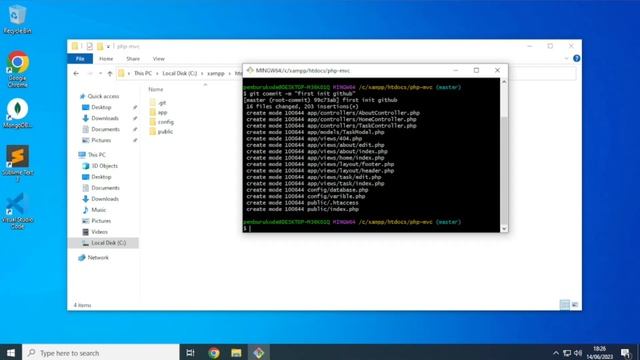The width and height of the screenshot is (640, 360).
Task: Switch to the Home ribbon tab
Action: (x=106, y=59)
